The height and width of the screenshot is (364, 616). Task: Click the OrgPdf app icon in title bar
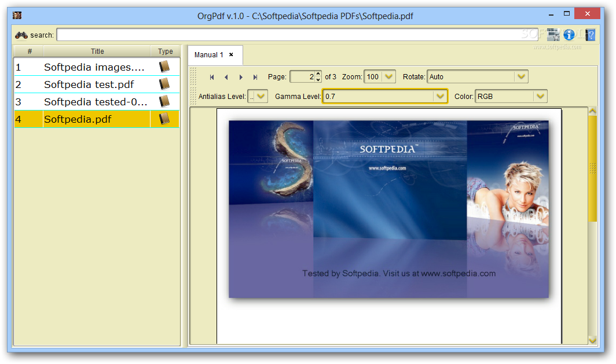click(17, 15)
